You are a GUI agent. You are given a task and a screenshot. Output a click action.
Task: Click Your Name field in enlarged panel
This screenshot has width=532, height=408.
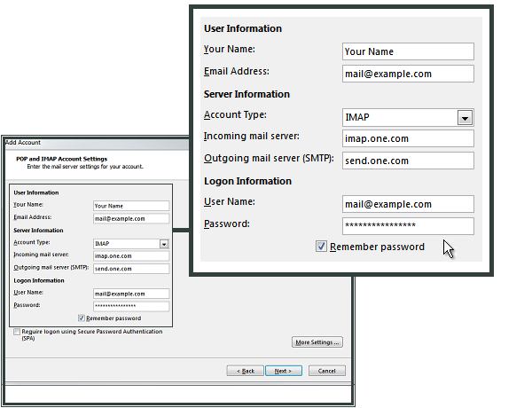pyautogui.click(x=408, y=51)
